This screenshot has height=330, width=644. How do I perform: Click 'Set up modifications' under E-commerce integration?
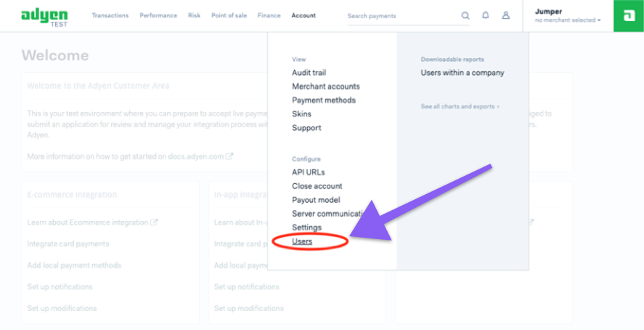coord(62,307)
